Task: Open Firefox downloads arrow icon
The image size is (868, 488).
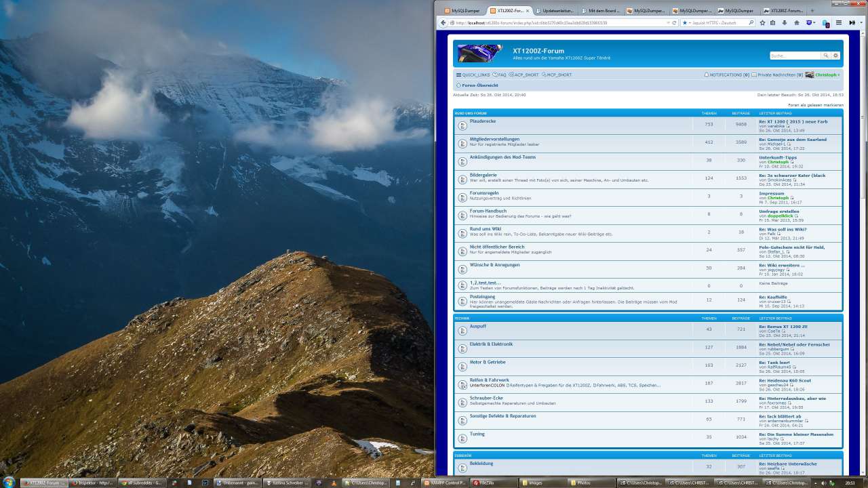Action: point(785,22)
